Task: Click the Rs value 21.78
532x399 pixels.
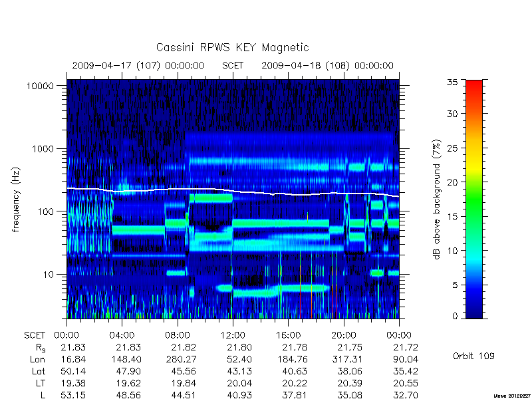Action: pyautogui.click(x=295, y=347)
